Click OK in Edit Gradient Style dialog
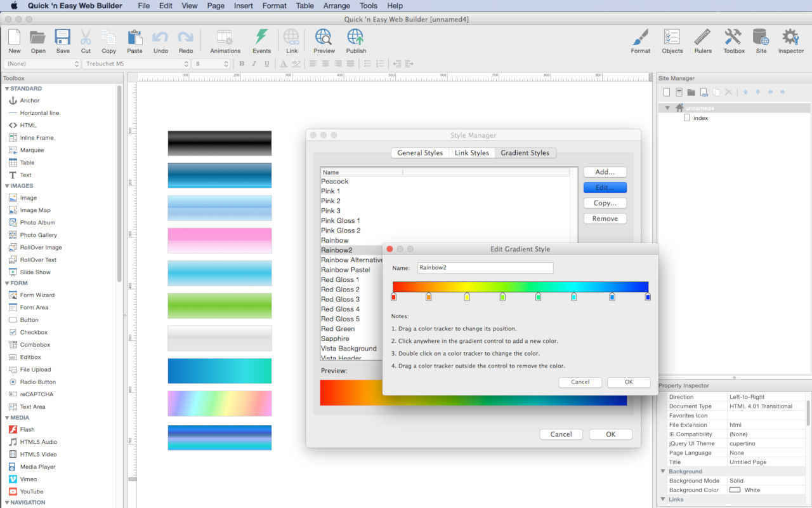The width and height of the screenshot is (812, 508). 628,382
